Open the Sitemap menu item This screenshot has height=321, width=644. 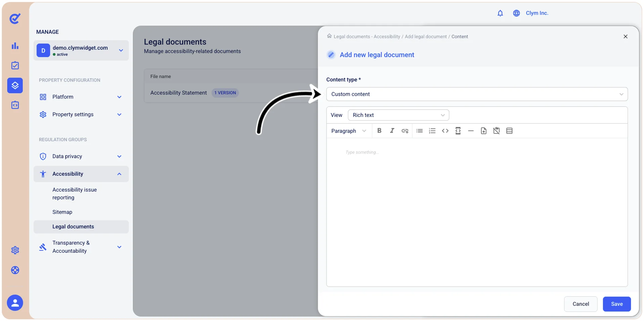pyautogui.click(x=62, y=212)
